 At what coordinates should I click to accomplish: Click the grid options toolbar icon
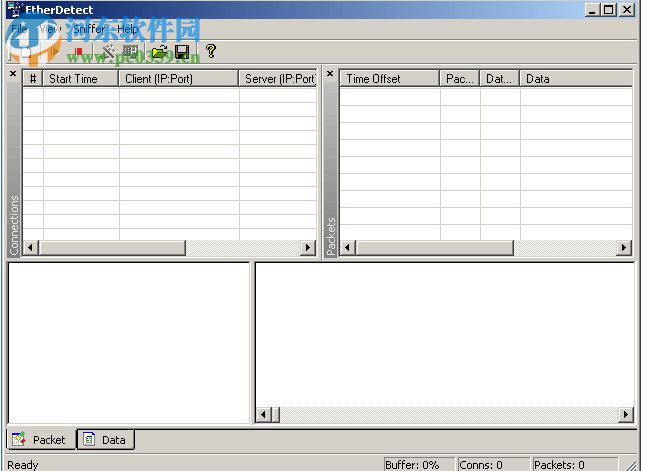tap(131, 52)
